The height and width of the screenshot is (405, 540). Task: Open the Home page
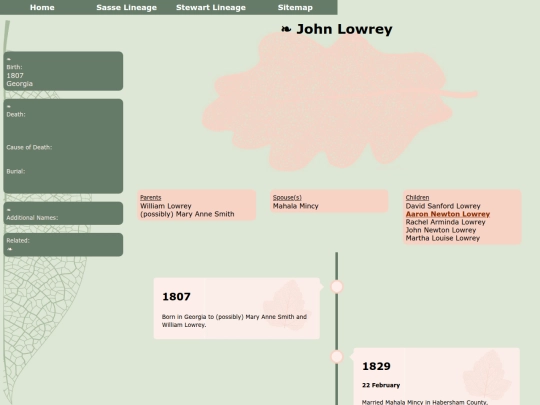pyautogui.click(x=42, y=7)
